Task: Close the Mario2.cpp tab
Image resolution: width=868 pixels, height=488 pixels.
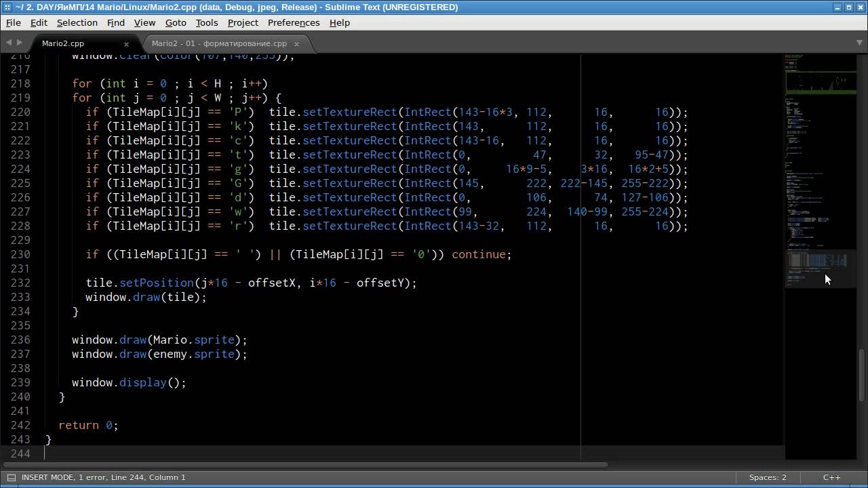Action: click(x=126, y=44)
